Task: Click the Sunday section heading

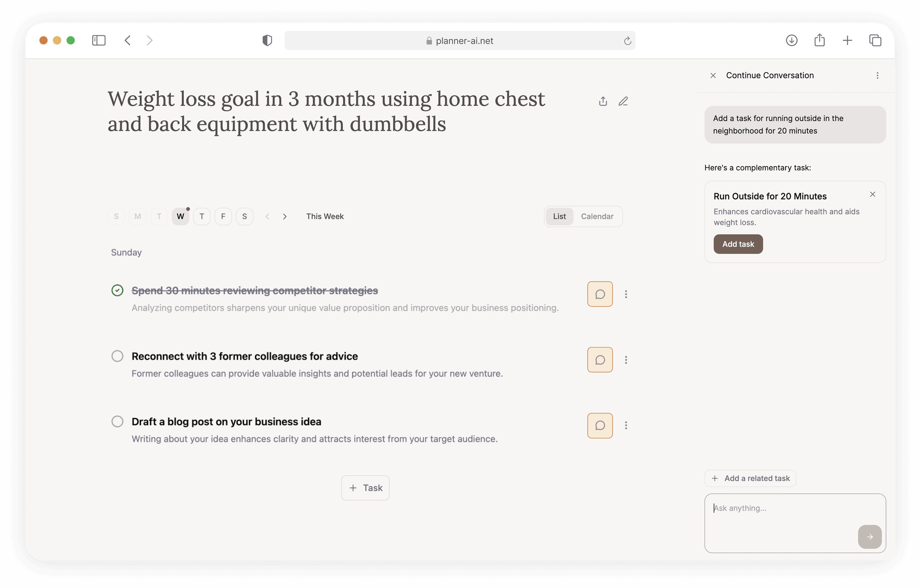Action: 126,252
